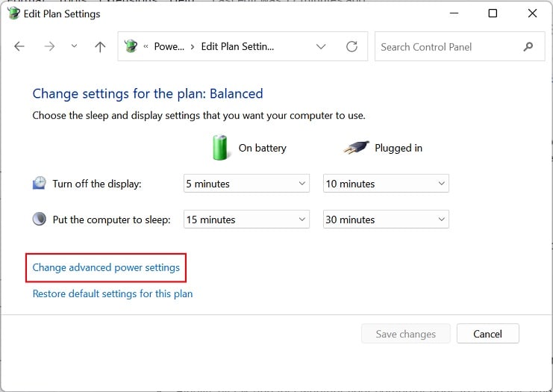This screenshot has width=553, height=392.
Task: Click the Save changes button
Action: [x=405, y=334]
